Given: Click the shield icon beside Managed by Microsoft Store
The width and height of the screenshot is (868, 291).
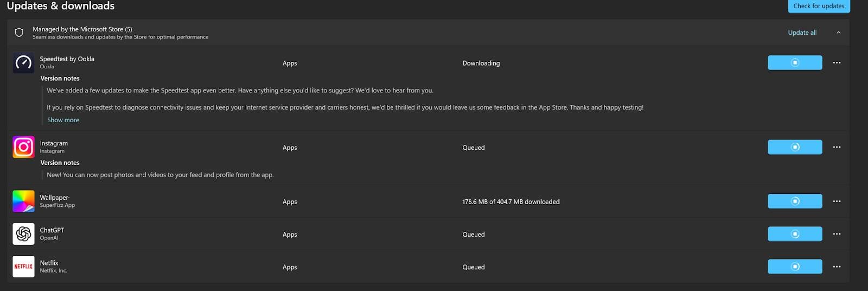Looking at the screenshot, I should 19,33.
